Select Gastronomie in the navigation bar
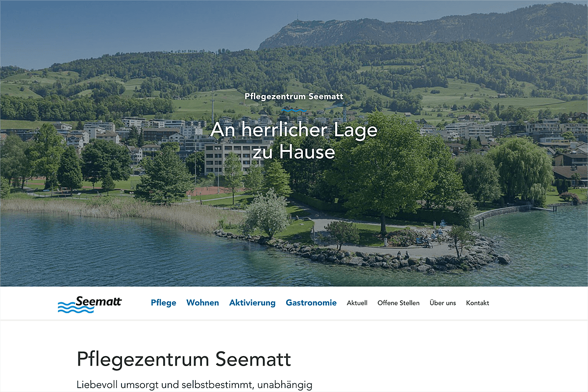588x392 pixels. [311, 303]
